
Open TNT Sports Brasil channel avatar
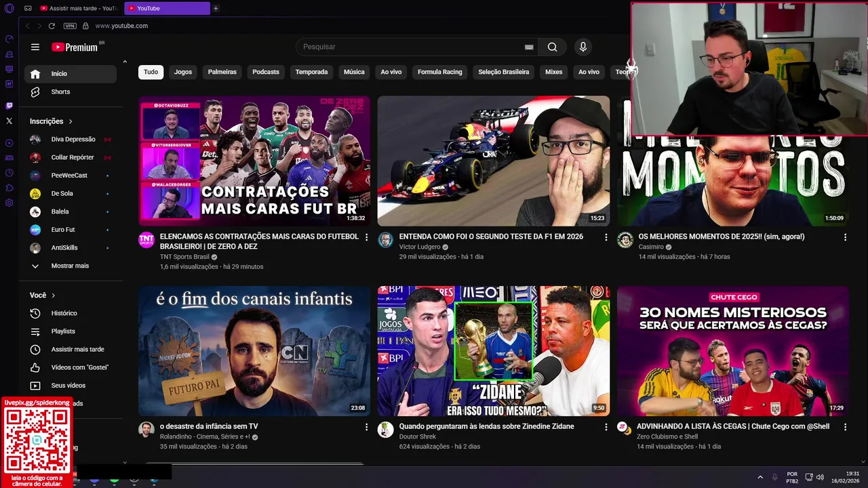click(146, 240)
